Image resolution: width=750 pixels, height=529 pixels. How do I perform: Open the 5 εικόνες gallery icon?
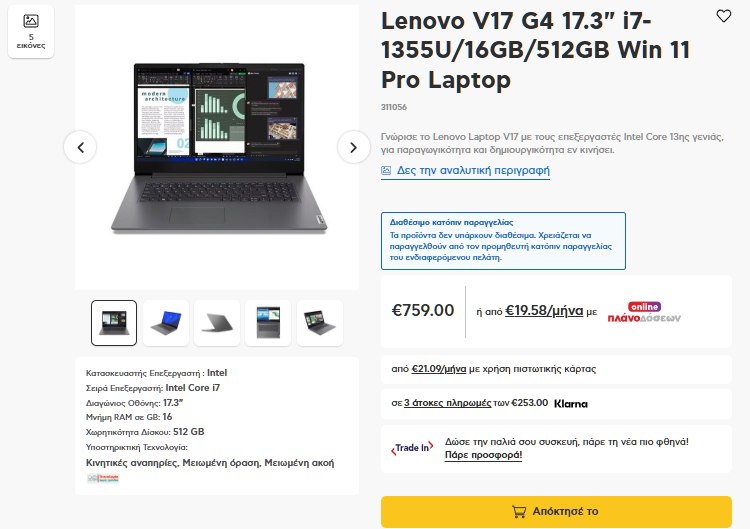click(x=31, y=32)
